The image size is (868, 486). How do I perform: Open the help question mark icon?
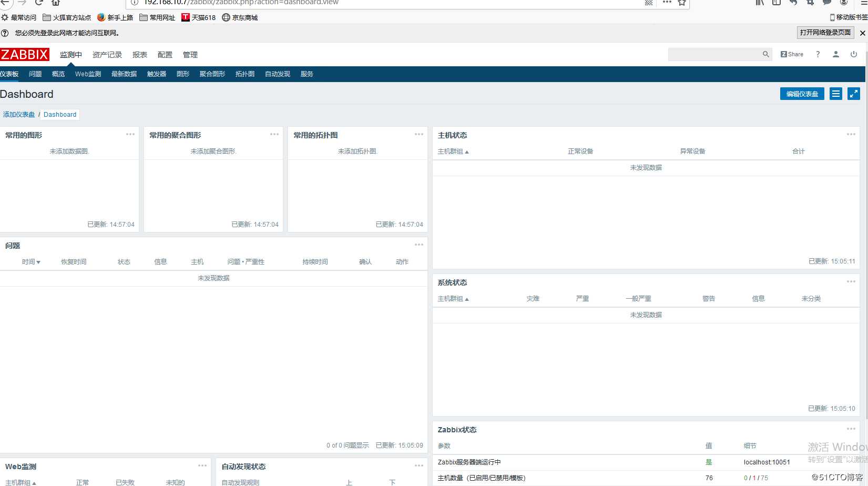click(x=818, y=54)
